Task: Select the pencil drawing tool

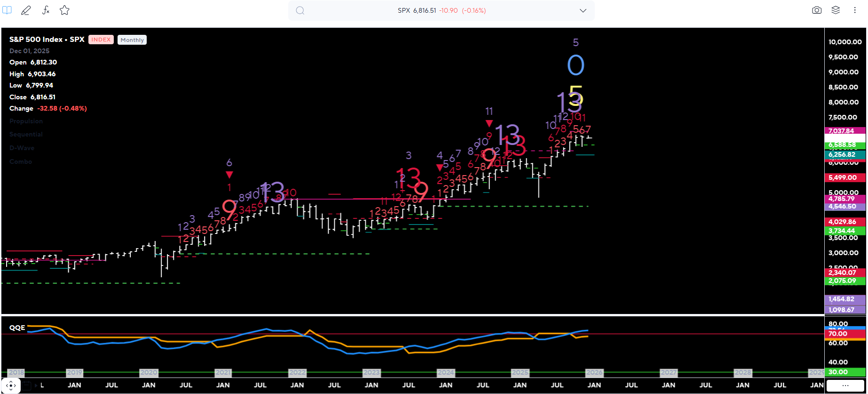Action: point(26,10)
